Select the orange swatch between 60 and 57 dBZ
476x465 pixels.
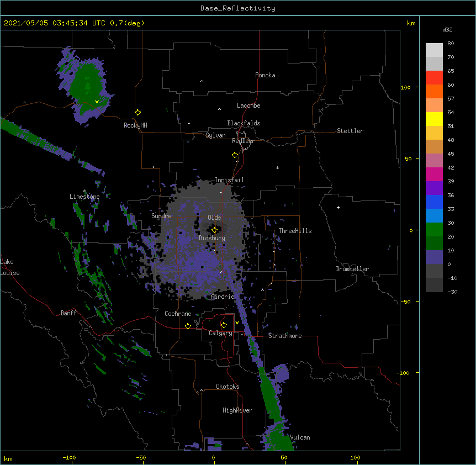click(434, 91)
